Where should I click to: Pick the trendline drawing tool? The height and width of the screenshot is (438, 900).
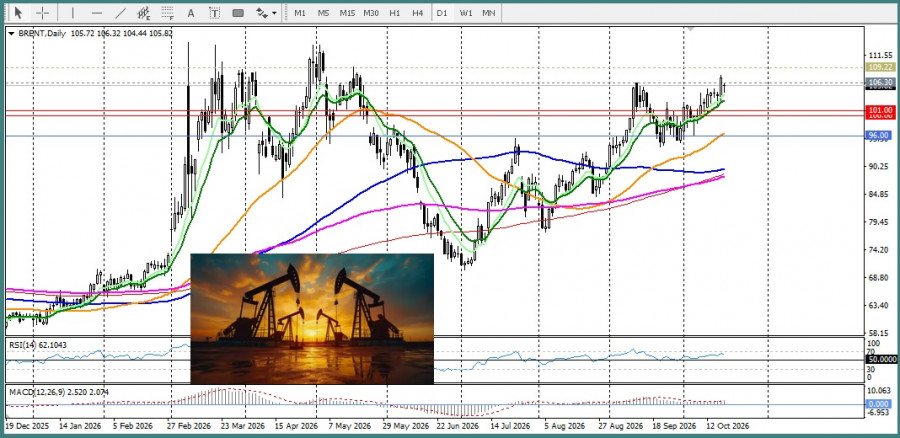pos(120,13)
